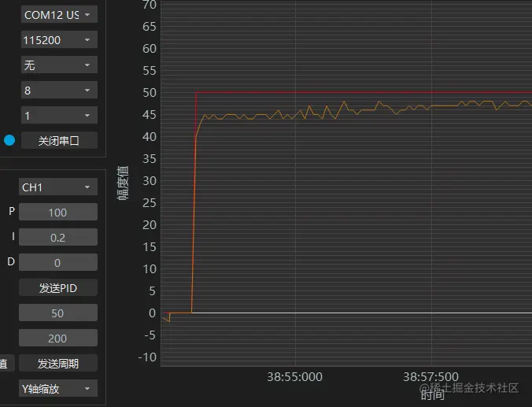This screenshot has height=407, width=532.
Task: Click the 关闭串口 button
Action: tap(59, 141)
